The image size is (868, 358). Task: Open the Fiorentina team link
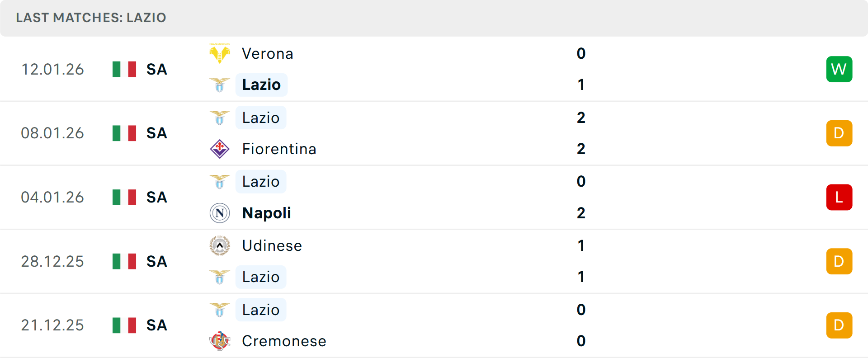[279, 149]
